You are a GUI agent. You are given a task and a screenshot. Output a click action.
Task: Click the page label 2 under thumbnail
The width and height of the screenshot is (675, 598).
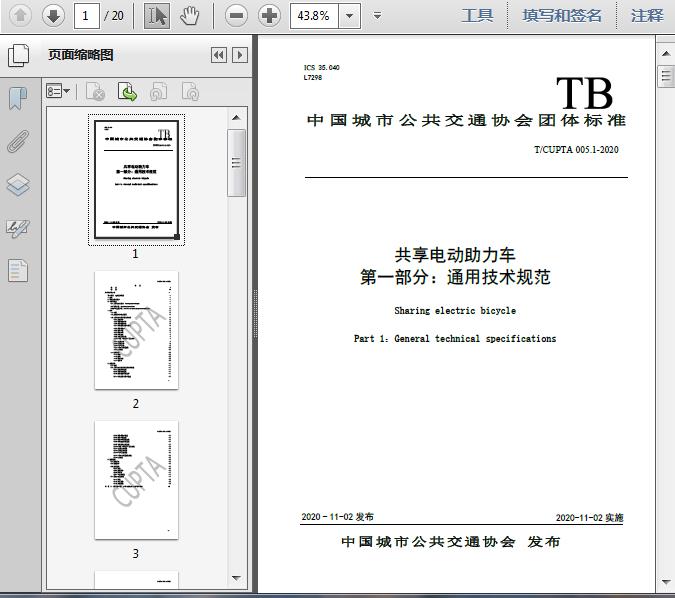(x=136, y=403)
